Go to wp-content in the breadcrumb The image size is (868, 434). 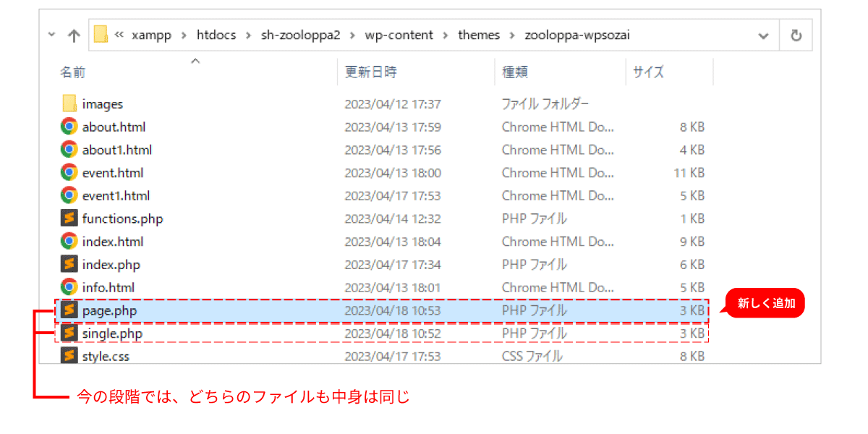pos(399,35)
